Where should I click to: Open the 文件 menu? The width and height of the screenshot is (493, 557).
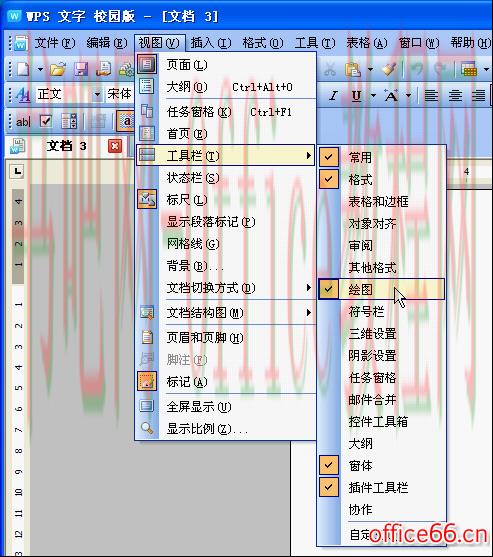[x=55, y=43]
